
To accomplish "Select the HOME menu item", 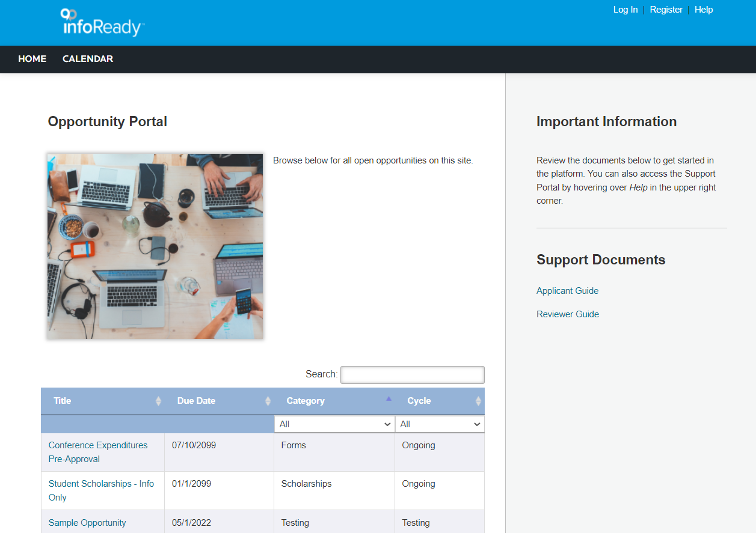I will [x=32, y=59].
